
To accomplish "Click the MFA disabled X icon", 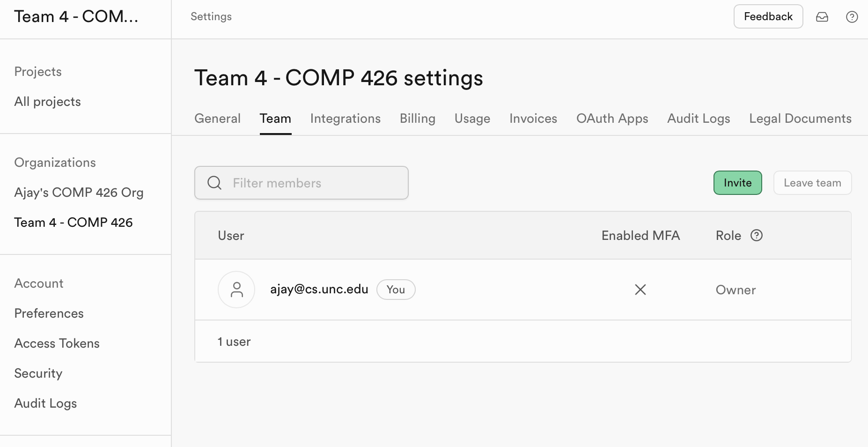I will point(640,290).
